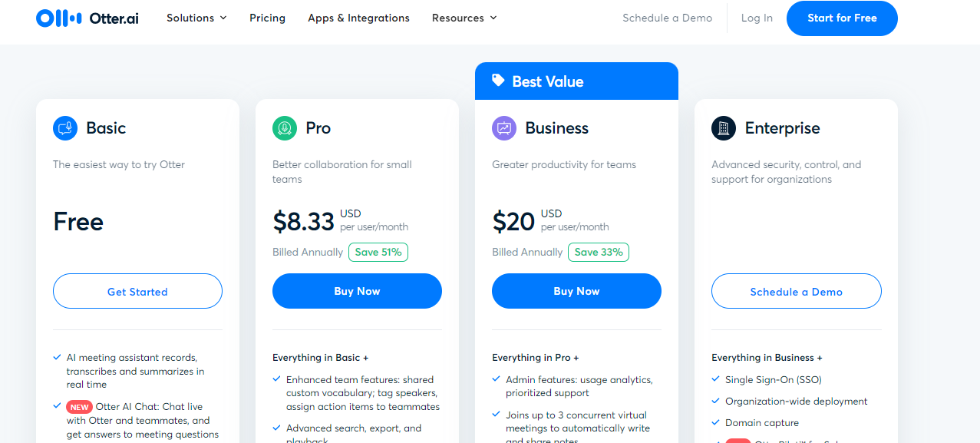980x443 pixels.
Task: Click the Pro plan green icon
Action: click(x=285, y=128)
